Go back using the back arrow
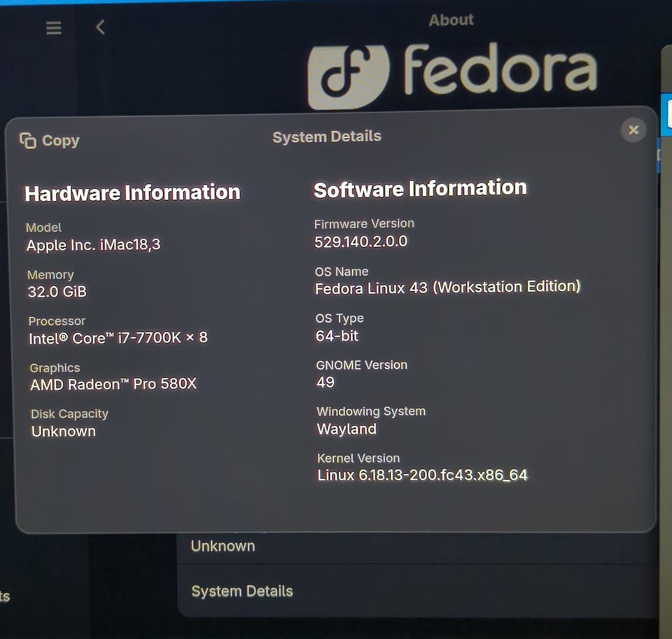This screenshot has width=672, height=639. point(100,27)
